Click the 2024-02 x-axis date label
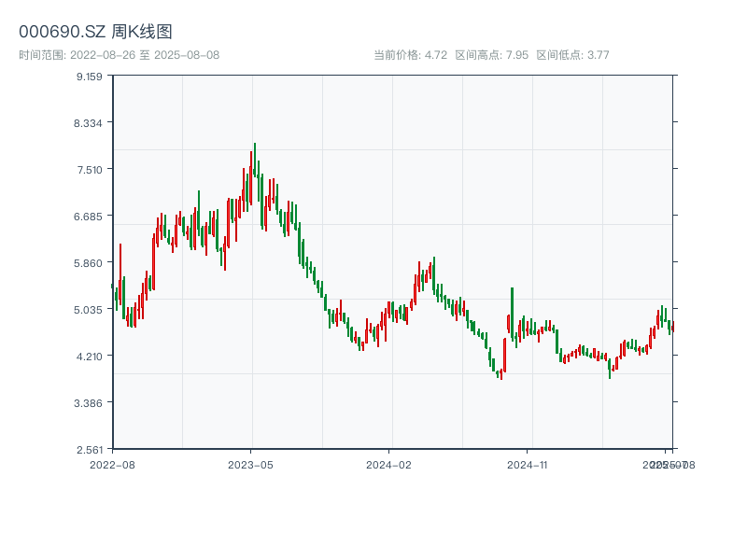747x560 pixels. (388, 464)
